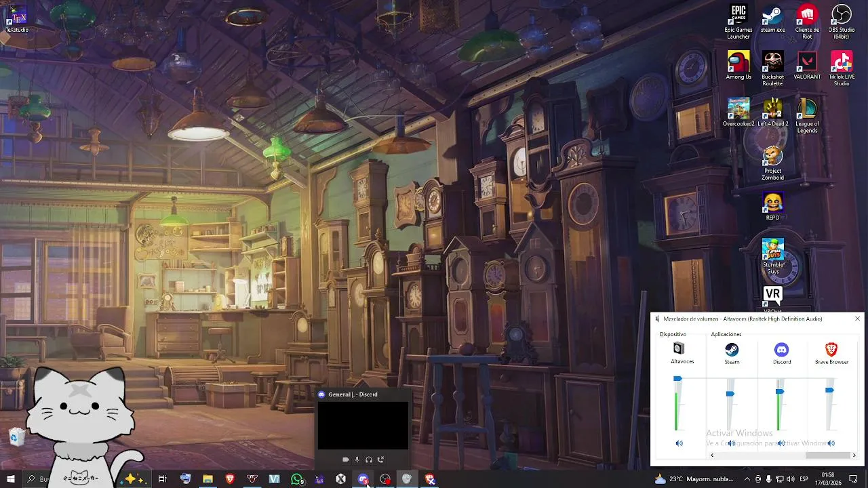Click the Brave Browser icon in the volume mixer
Image resolution: width=868 pixels, height=488 pixels.
831,349
